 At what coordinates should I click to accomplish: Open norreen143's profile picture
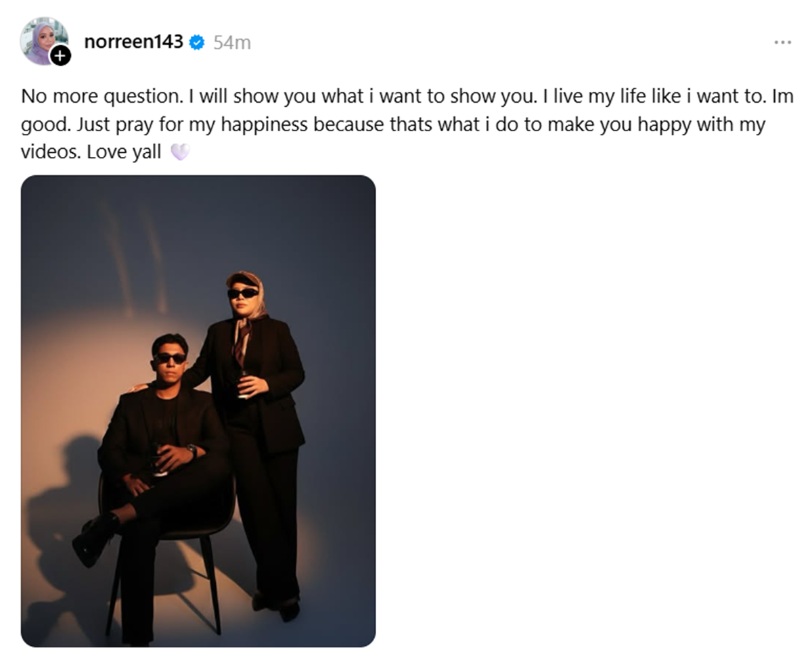41,38
